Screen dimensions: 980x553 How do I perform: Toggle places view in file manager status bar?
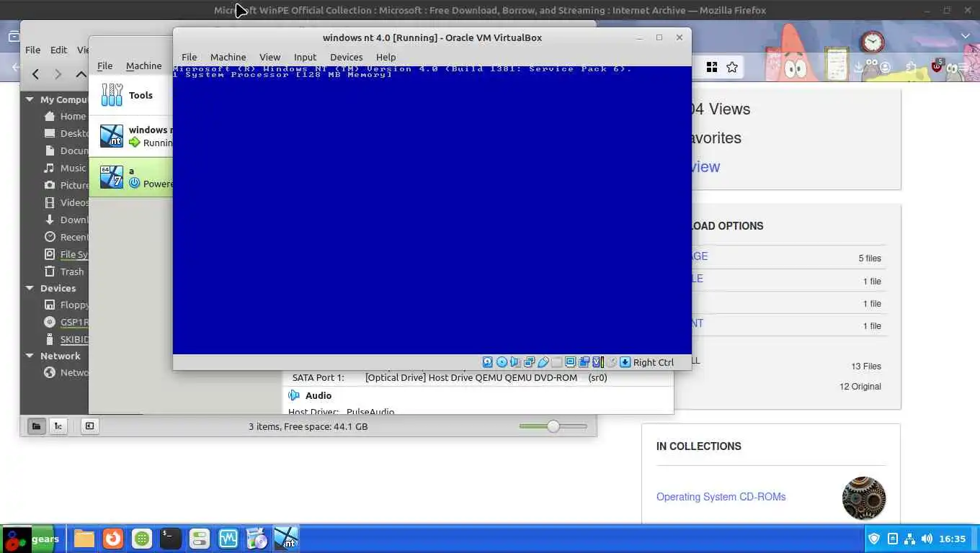pos(35,426)
